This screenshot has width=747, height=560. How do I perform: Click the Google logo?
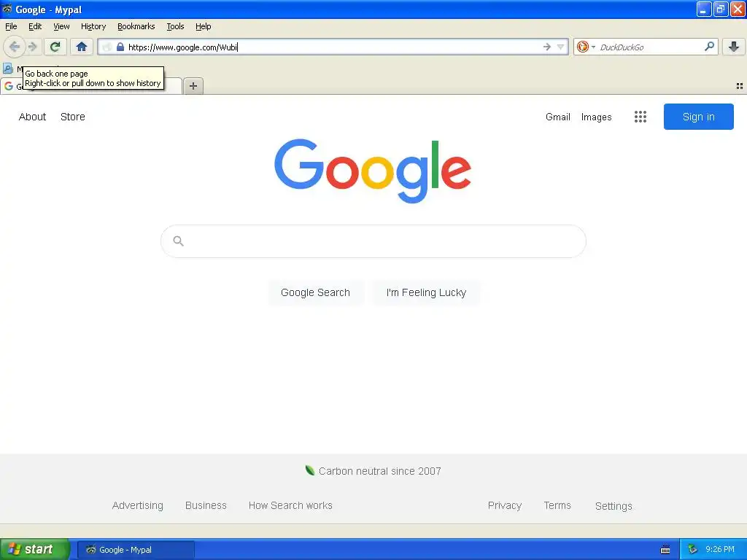[373, 171]
